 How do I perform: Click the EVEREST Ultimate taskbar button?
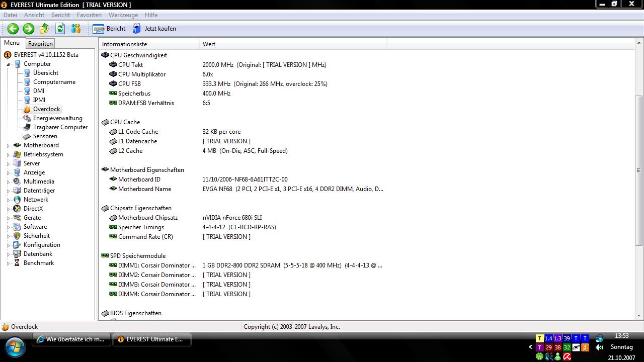coord(151,339)
